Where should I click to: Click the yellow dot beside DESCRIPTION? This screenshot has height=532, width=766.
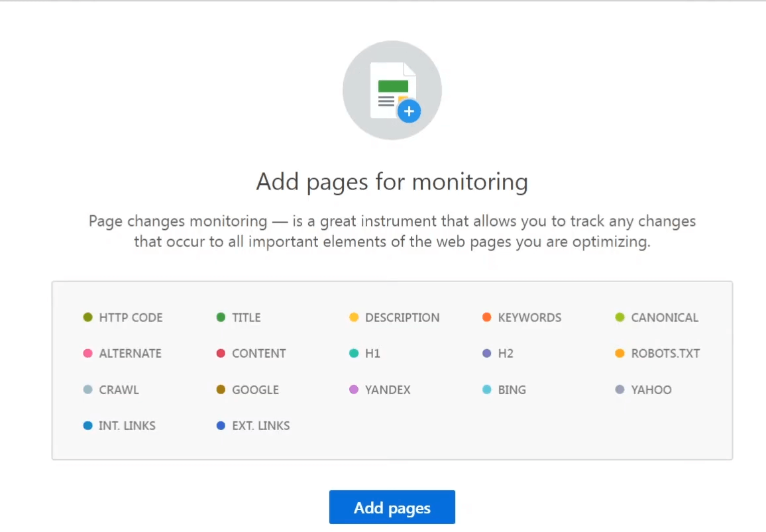pos(354,317)
